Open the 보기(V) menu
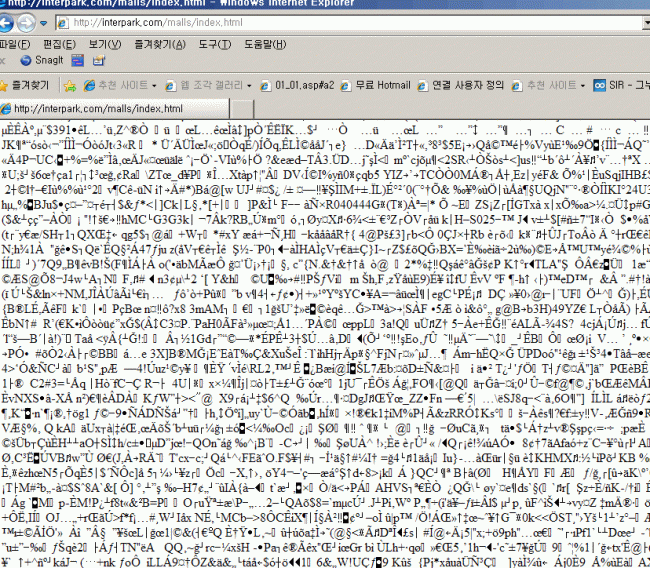 click(105, 44)
